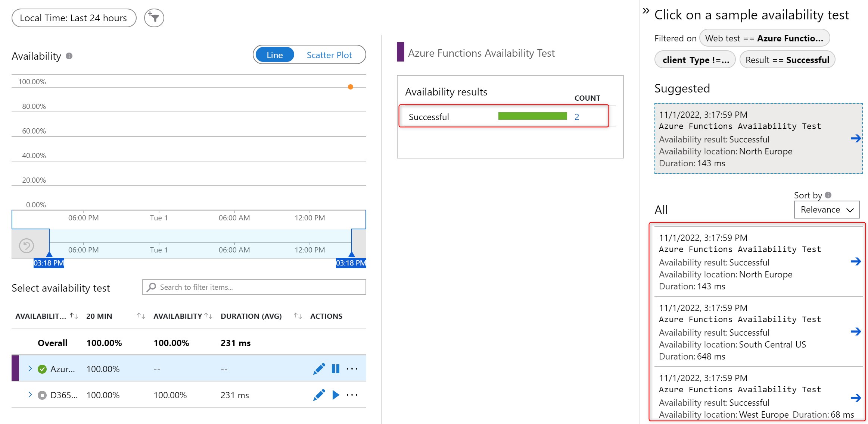Start the D365 availability test
This screenshot has width=868, height=424.
pos(336,395)
